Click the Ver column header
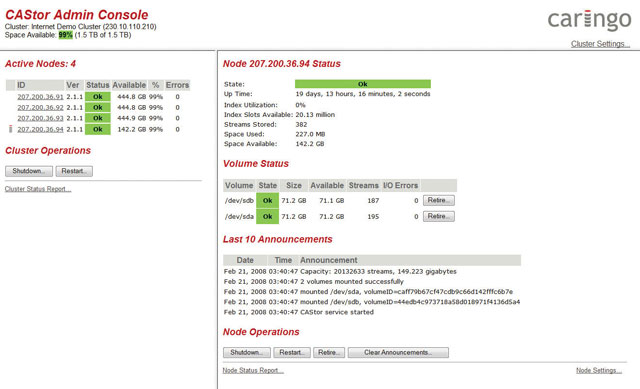 [73, 85]
